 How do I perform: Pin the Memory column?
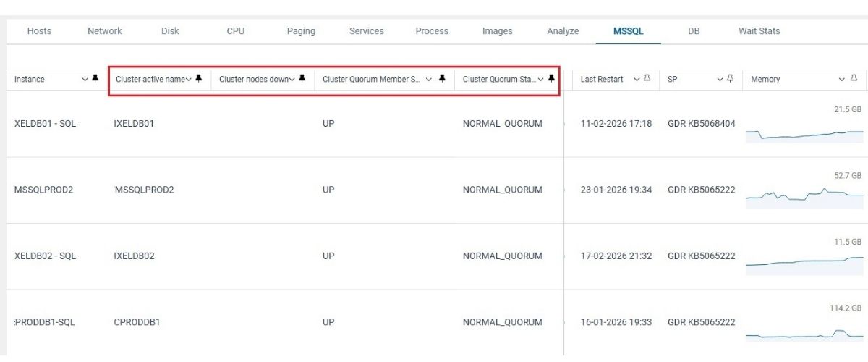tap(854, 79)
